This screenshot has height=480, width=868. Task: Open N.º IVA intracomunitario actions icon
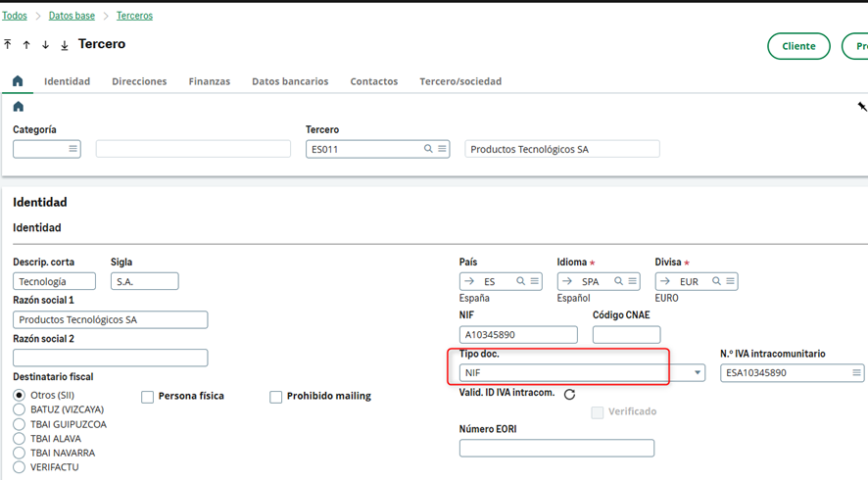tap(856, 372)
